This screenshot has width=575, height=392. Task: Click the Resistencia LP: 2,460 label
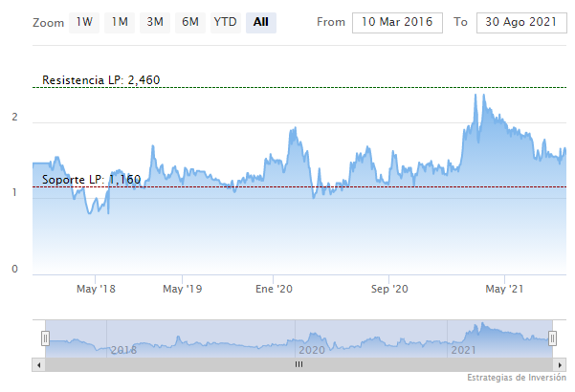(101, 80)
